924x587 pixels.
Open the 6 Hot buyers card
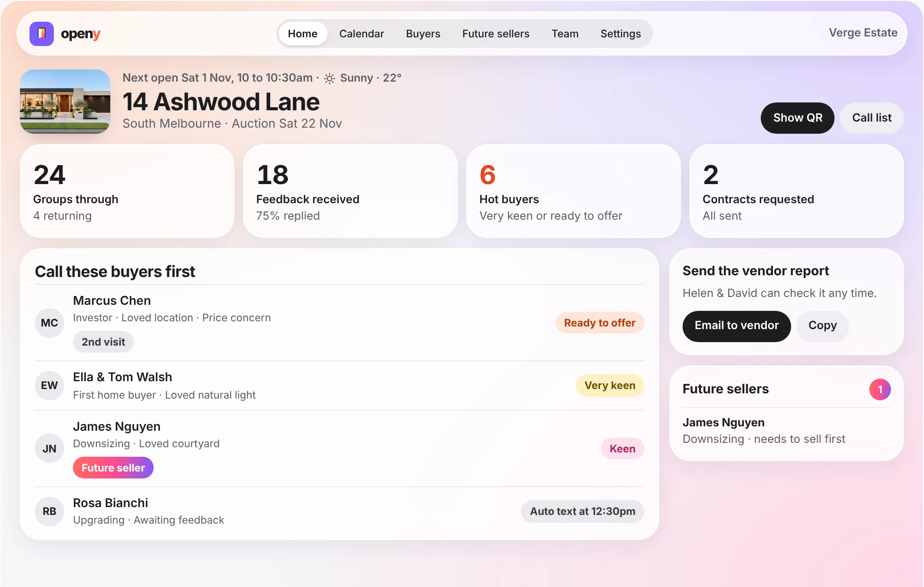click(x=573, y=191)
